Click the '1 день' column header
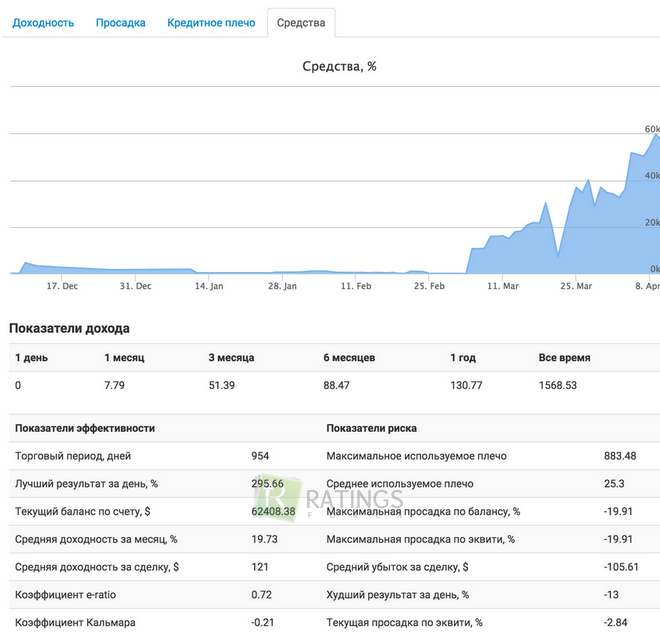660x634 pixels. pyautogui.click(x=32, y=358)
